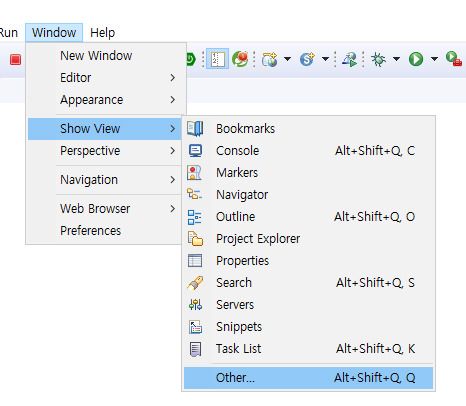Screen dimensions: 466x406
Task: Expand the Navigation submenu
Action: pos(105,180)
